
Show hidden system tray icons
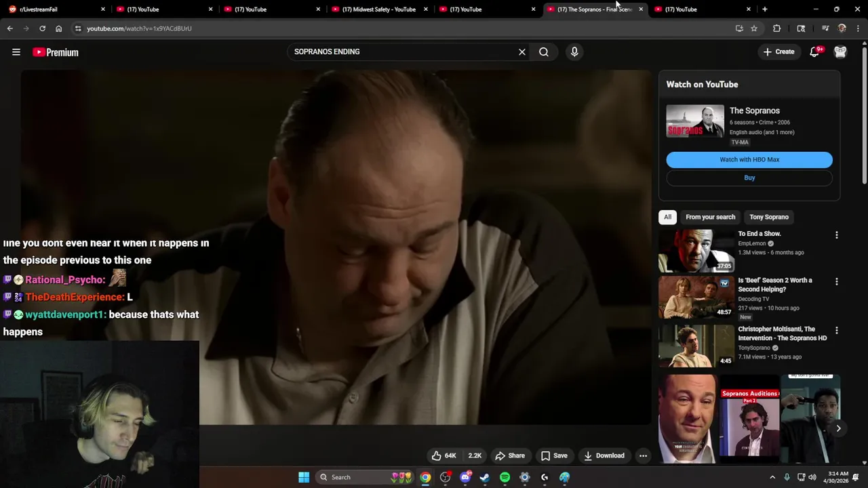[772, 477]
